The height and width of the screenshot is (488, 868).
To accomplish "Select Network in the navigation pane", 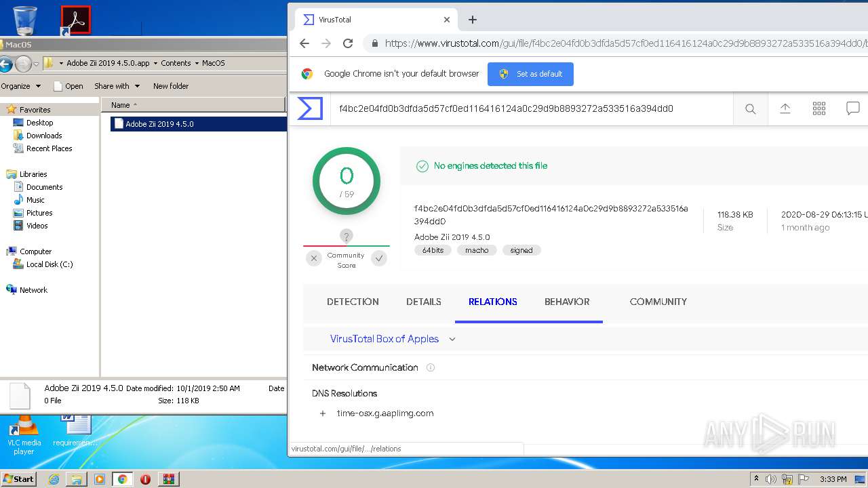I will pyautogui.click(x=33, y=290).
